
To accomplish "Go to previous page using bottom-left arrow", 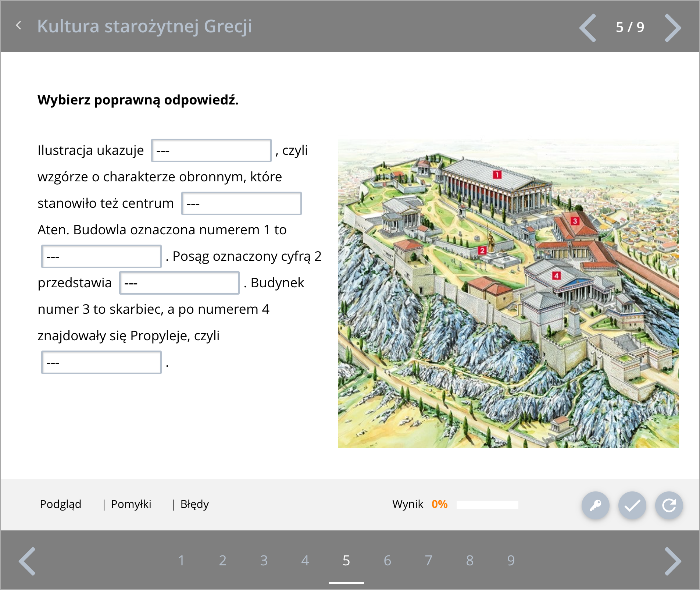I will click(27, 561).
